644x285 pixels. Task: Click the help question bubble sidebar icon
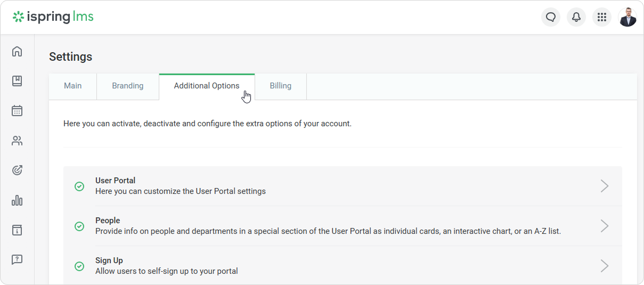click(x=17, y=259)
